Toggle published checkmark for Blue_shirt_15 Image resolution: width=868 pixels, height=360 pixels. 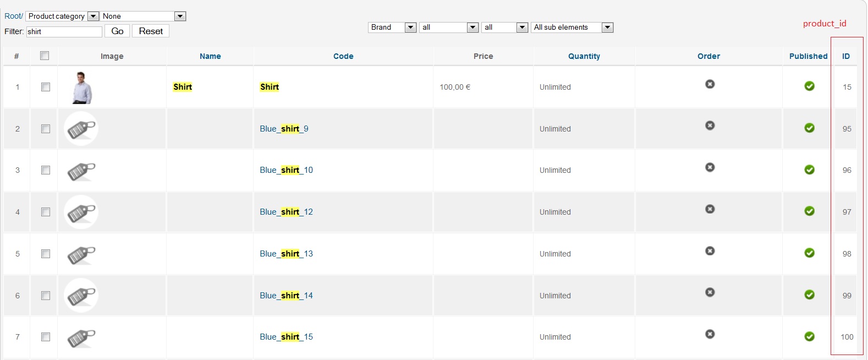tap(810, 336)
